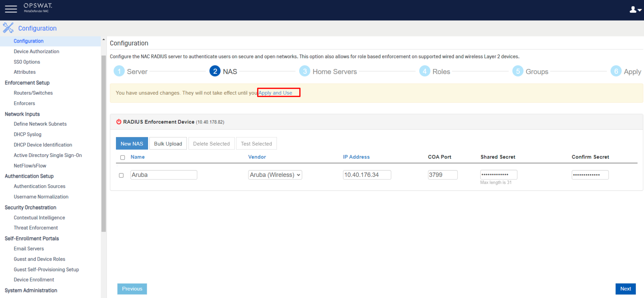This screenshot has height=298, width=644.
Task: Focus the Shared Secret password field
Action: coord(499,175)
